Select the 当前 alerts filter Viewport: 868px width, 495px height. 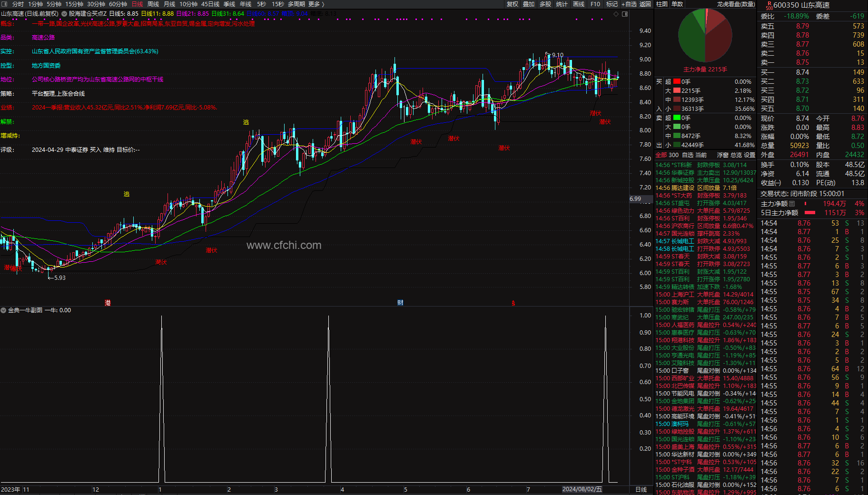[701, 155]
